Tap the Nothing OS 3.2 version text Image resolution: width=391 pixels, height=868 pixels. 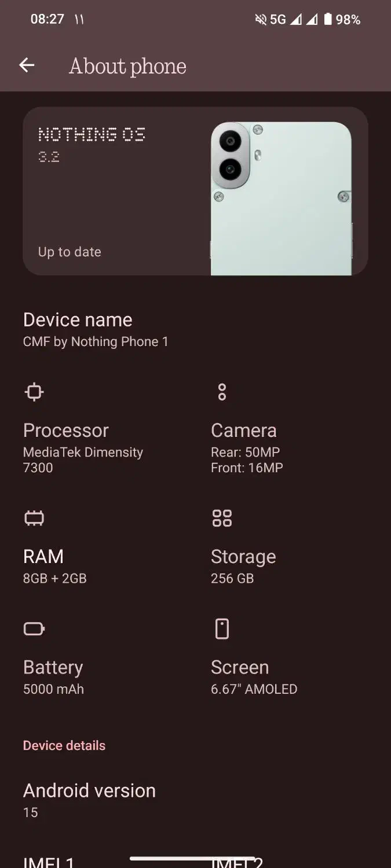tap(92, 143)
